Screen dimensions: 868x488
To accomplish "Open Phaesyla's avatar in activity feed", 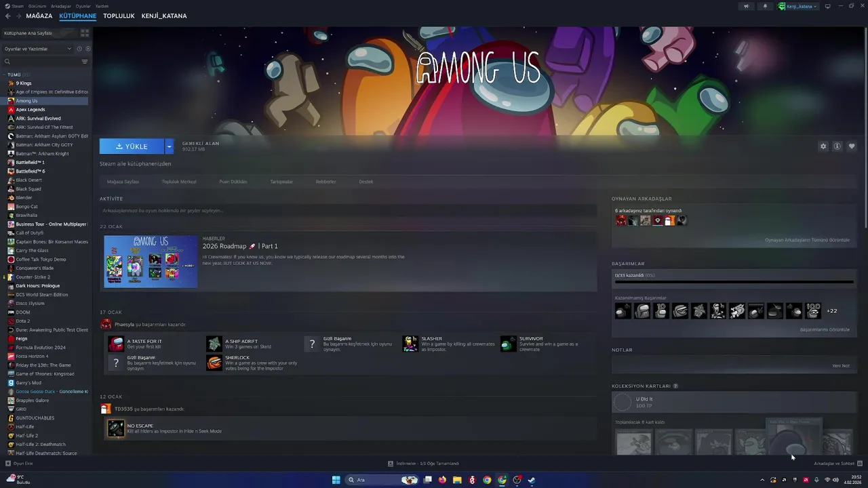I will [x=105, y=325].
